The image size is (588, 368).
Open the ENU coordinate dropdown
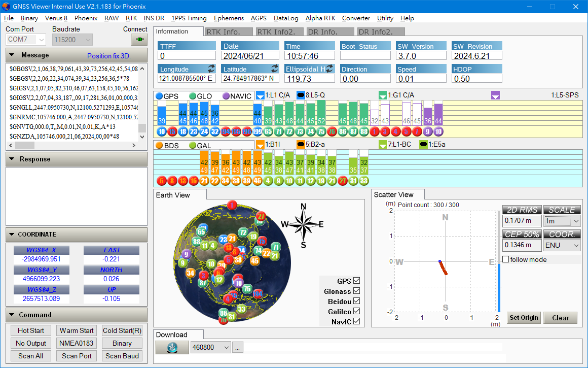pos(562,245)
